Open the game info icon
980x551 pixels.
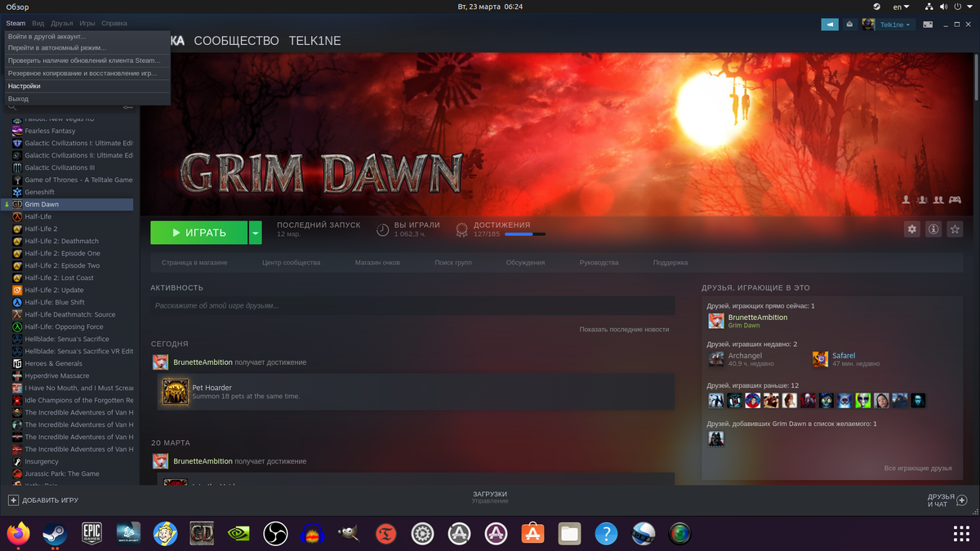pyautogui.click(x=933, y=229)
